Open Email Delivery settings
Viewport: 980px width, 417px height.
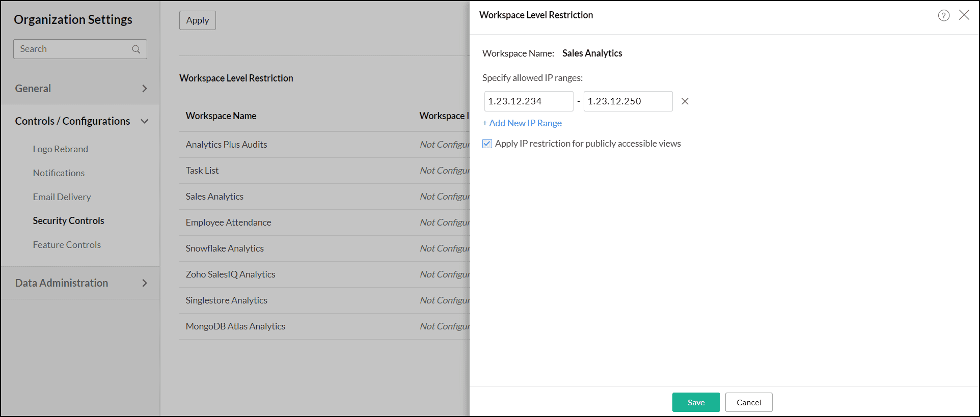pyautogui.click(x=62, y=197)
